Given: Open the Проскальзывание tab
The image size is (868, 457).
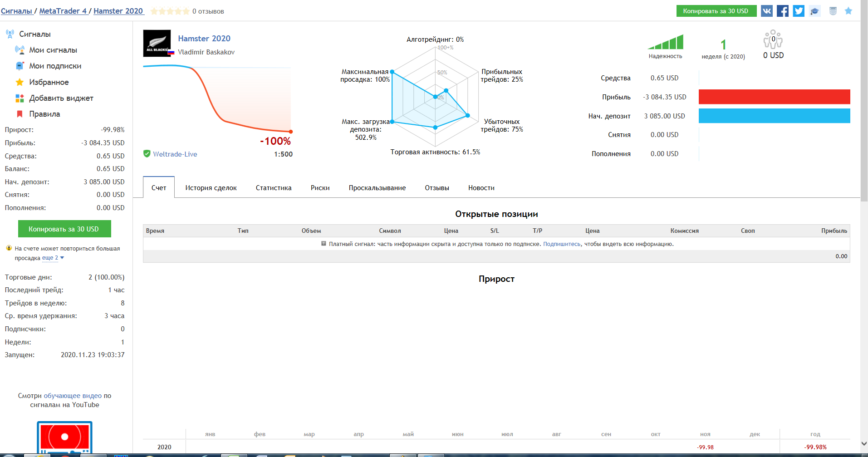Looking at the screenshot, I should point(378,188).
